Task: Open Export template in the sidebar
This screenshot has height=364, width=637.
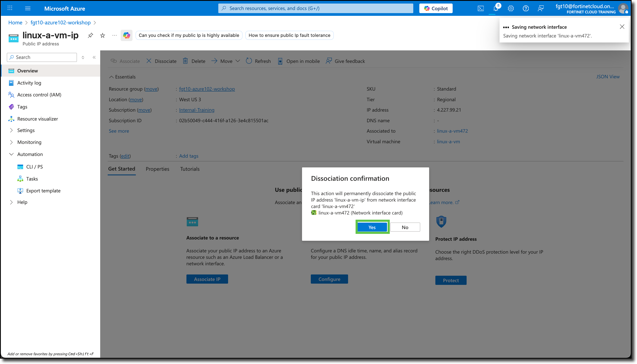Action: coord(43,191)
